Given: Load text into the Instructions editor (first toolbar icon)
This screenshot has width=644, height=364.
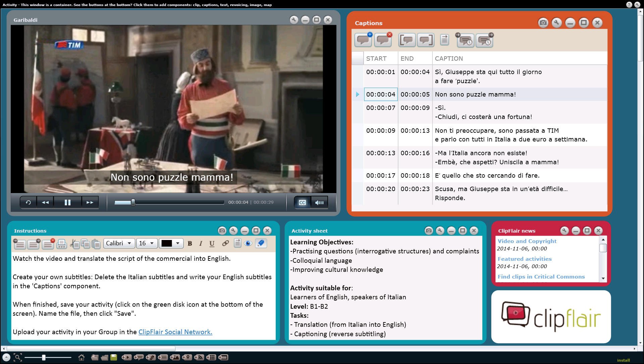Looking at the screenshot, I should (20, 244).
